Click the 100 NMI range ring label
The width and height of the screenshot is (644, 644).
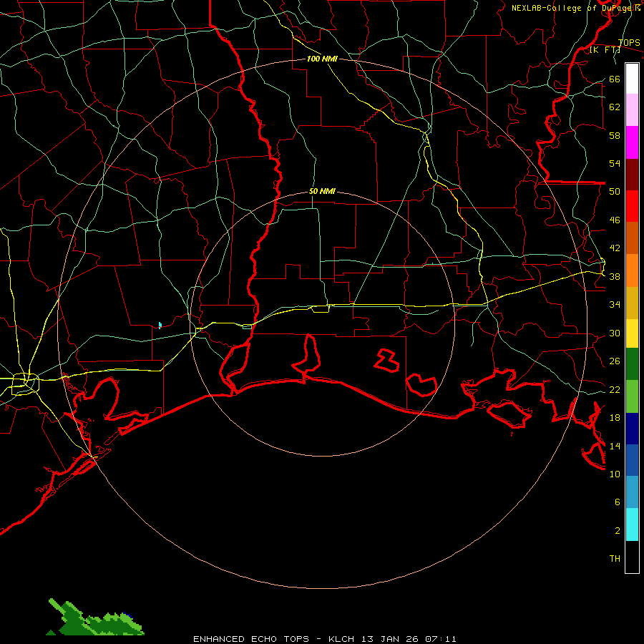click(322, 59)
